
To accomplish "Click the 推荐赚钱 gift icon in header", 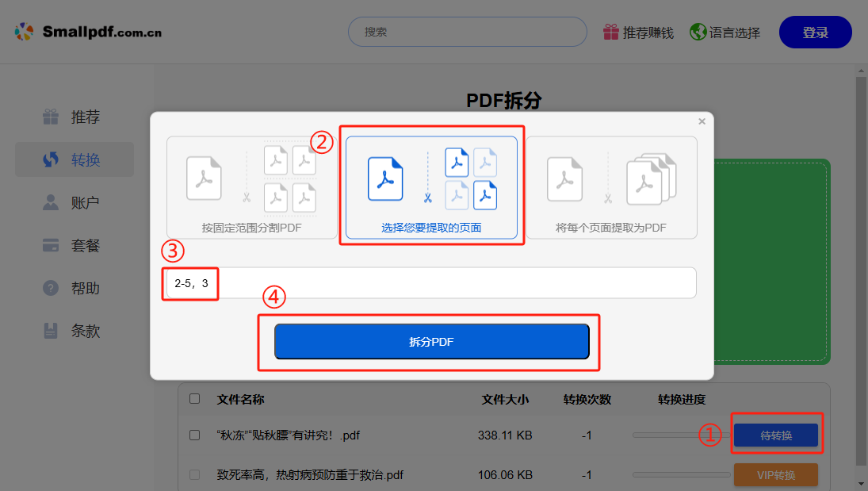I will [x=610, y=33].
